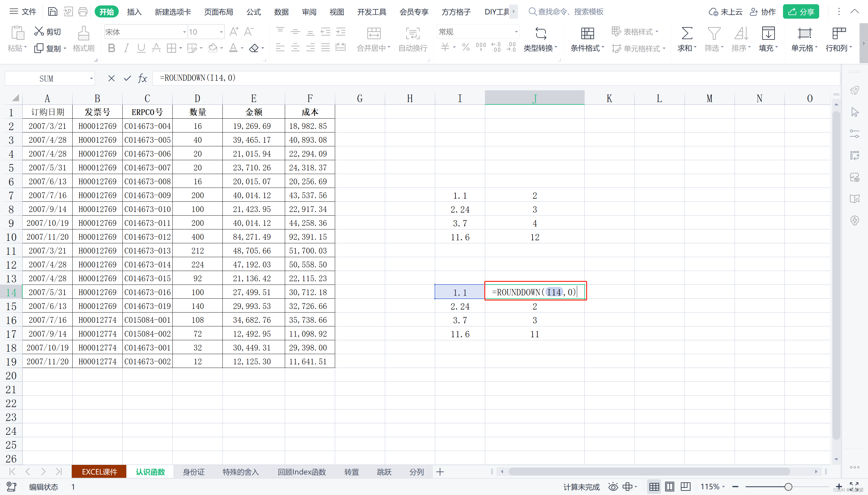868x495 pixels.
Task: Click the green 分享 share button
Action: click(801, 11)
